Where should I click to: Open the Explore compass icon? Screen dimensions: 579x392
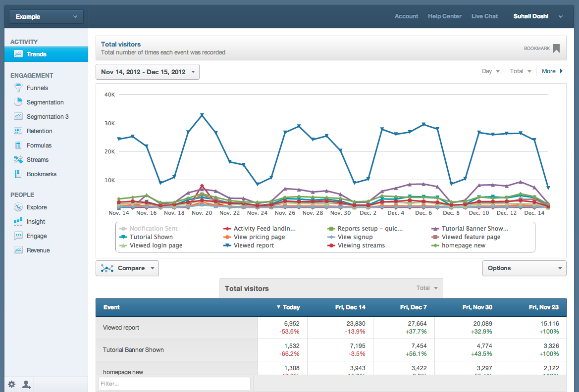pos(18,207)
